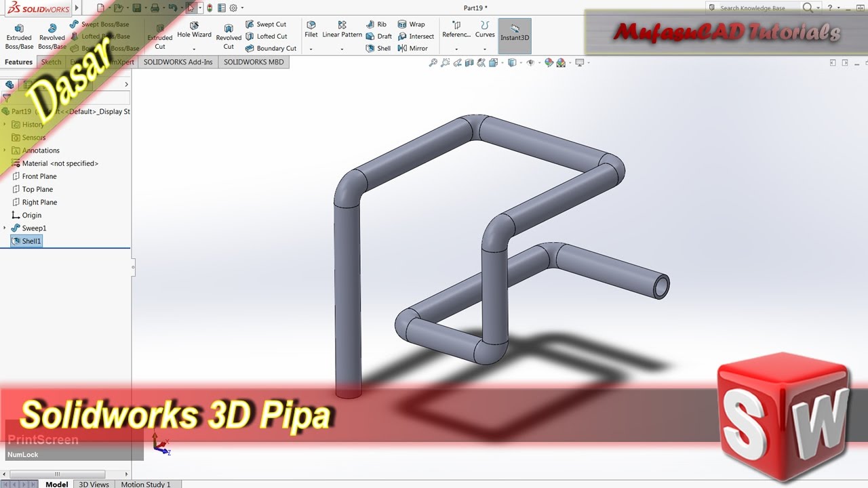Switch to the Features tab
Image resolution: width=868 pixels, height=488 pixels.
click(19, 62)
